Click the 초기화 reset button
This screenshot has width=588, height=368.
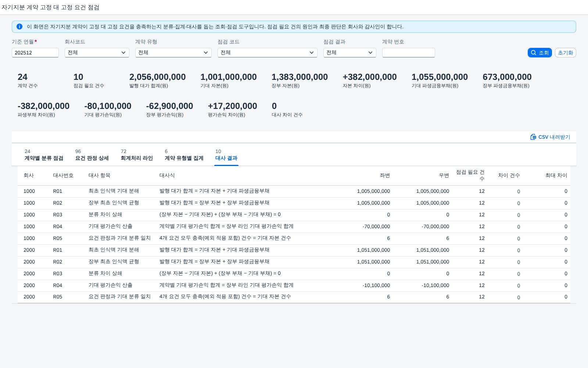[x=565, y=53]
